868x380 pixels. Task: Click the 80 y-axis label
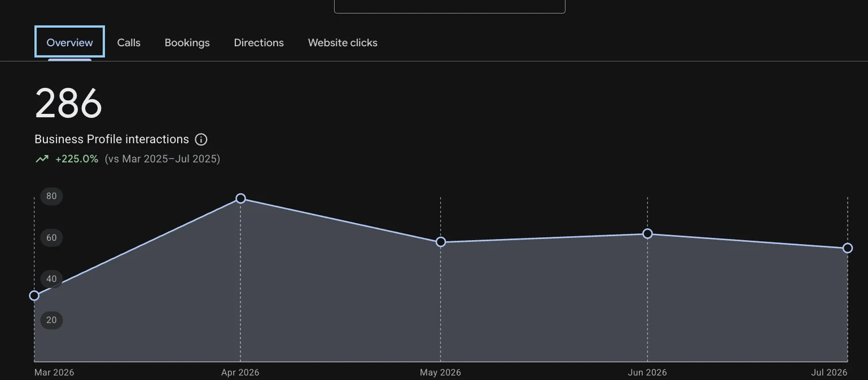tap(52, 196)
